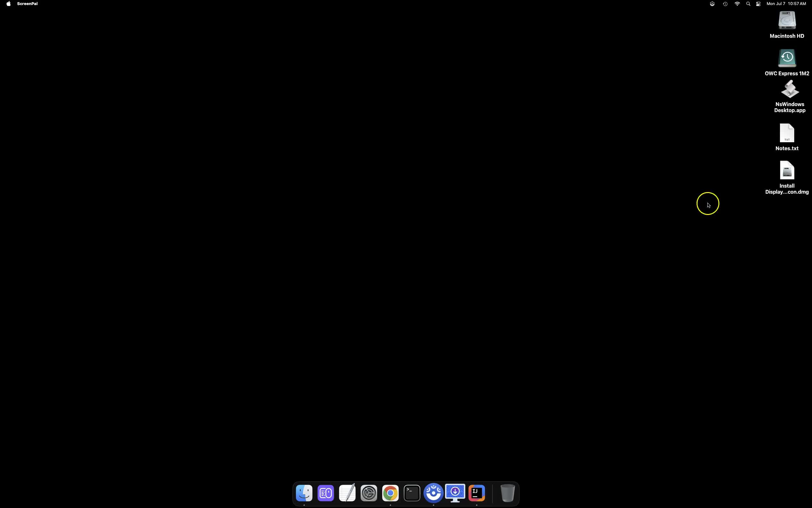The image size is (812, 508).
Task: Open the Wi-Fi status menu
Action: tap(737, 4)
